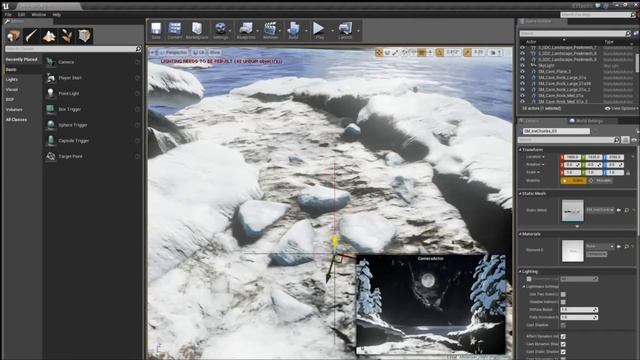Viewport: 640px width, 360px height.
Task: Switch to Details tab
Action: point(532,121)
